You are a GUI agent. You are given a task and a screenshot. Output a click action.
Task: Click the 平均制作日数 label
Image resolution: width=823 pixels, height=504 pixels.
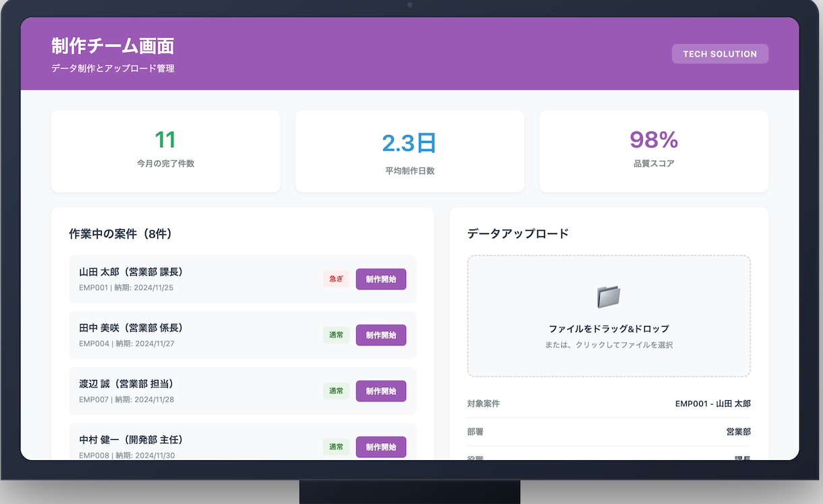(x=409, y=171)
